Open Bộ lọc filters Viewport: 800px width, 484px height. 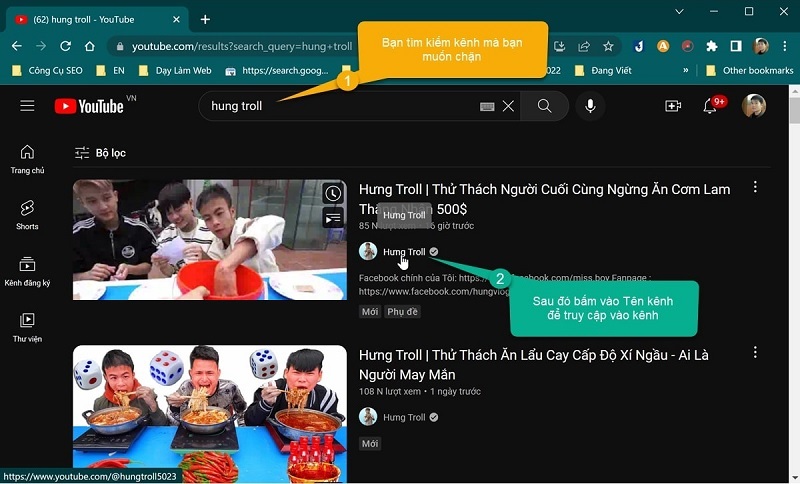(x=100, y=152)
